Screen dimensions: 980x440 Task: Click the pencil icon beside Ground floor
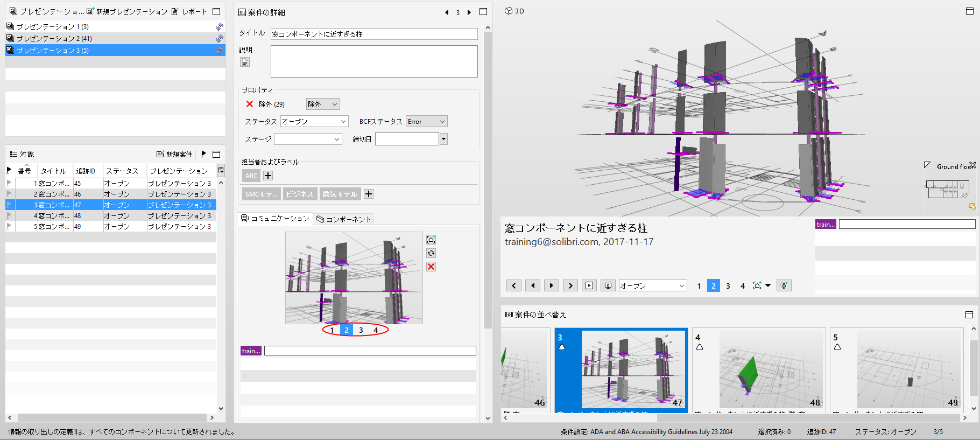tap(927, 165)
